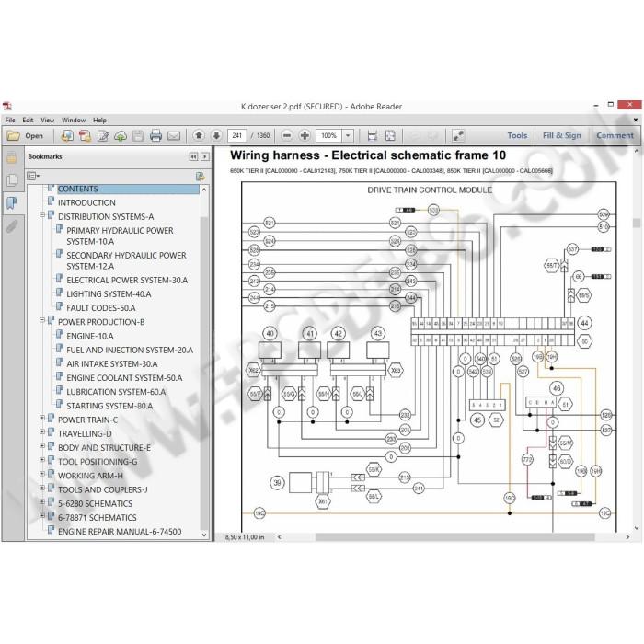
Task: Open the Fill & Sign pane
Action: tap(561, 135)
